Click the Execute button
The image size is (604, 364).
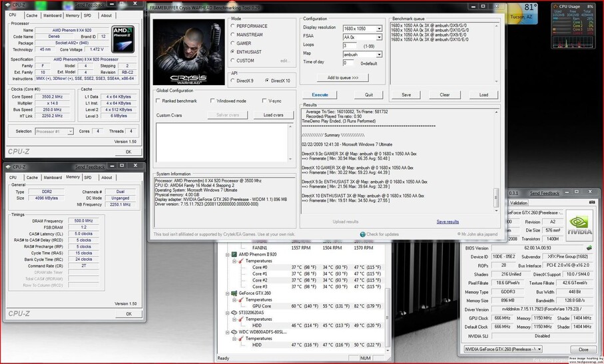click(320, 94)
